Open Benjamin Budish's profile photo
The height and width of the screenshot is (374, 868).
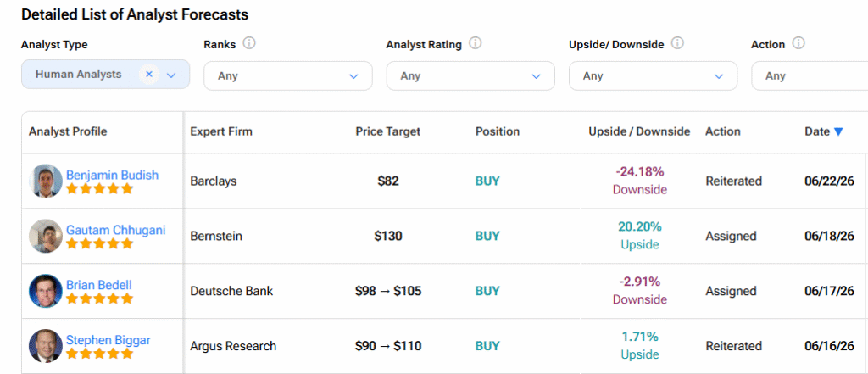[x=46, y=181]
